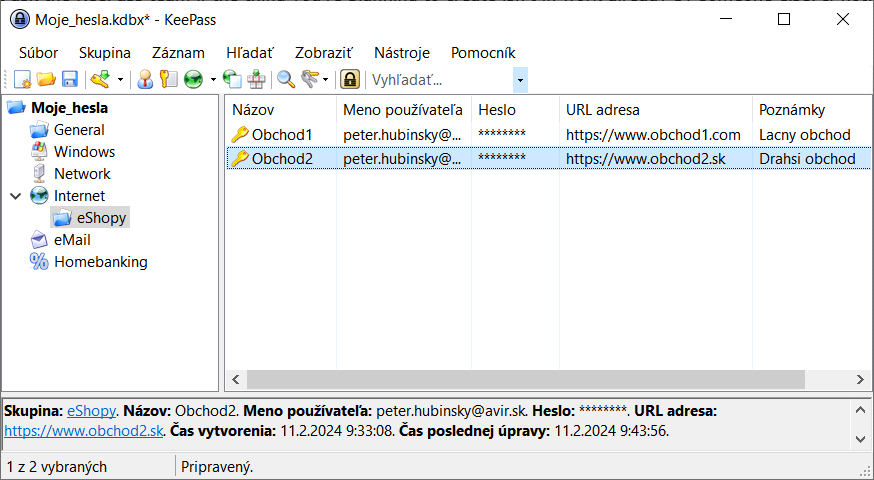Open the https://www.obchod2.sk link in details pane

click(84, 431)
